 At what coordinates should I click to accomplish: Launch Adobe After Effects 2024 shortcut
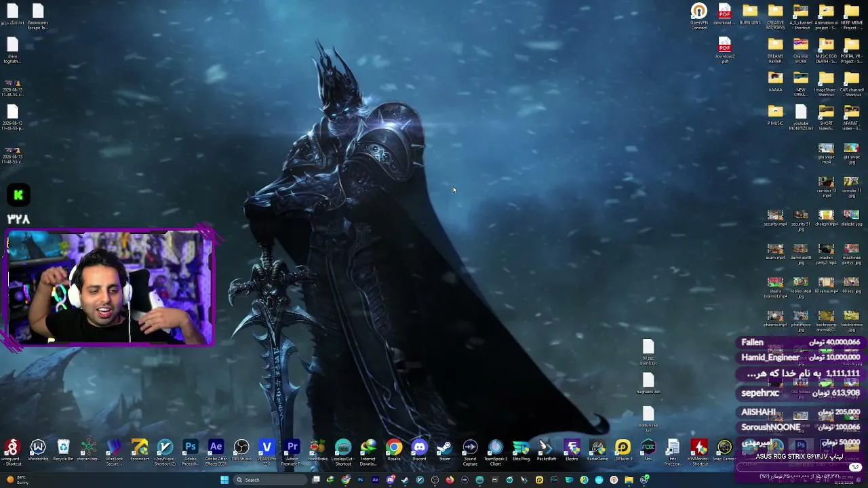point(216,452)
